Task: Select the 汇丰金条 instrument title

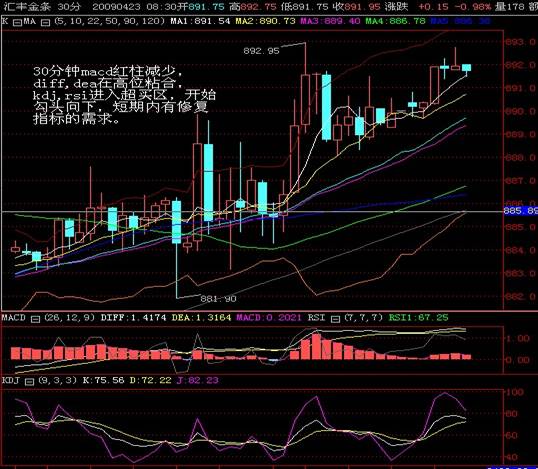Action: 26,7
